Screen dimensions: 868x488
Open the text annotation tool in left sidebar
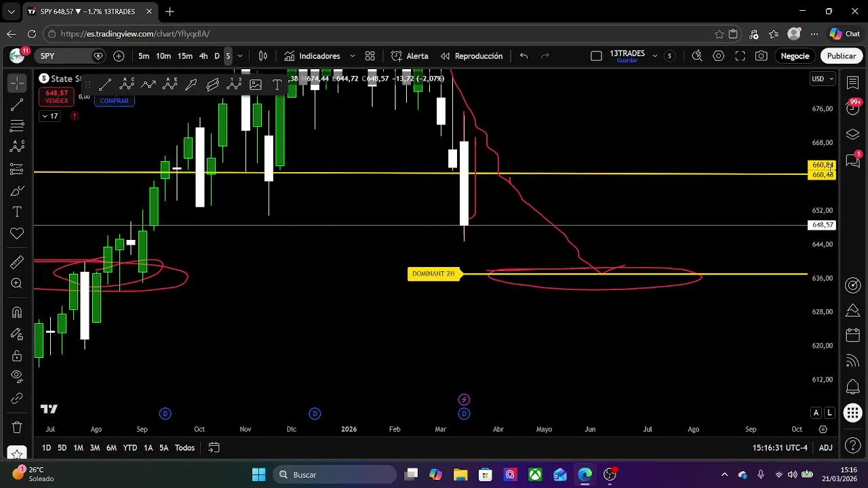coord(17,212)
